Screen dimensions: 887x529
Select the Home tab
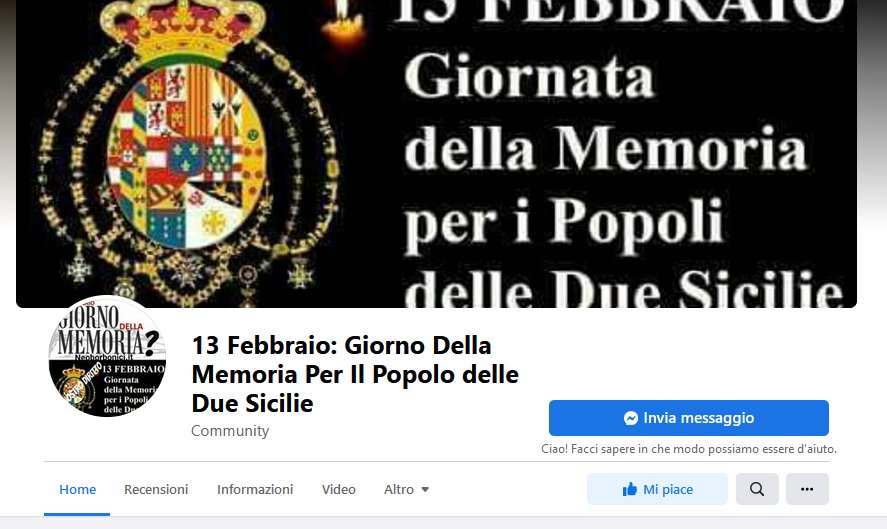pos(77,489)
